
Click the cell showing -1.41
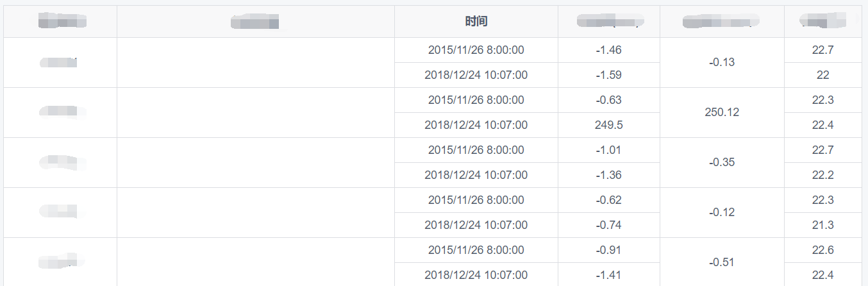(x=608, y=275)
